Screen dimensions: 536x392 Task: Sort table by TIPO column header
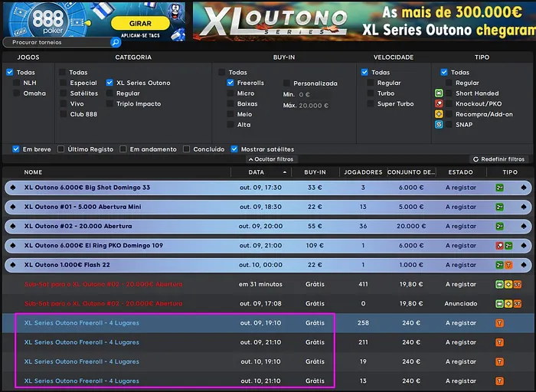pyautogui.click(x=510, y=172)
